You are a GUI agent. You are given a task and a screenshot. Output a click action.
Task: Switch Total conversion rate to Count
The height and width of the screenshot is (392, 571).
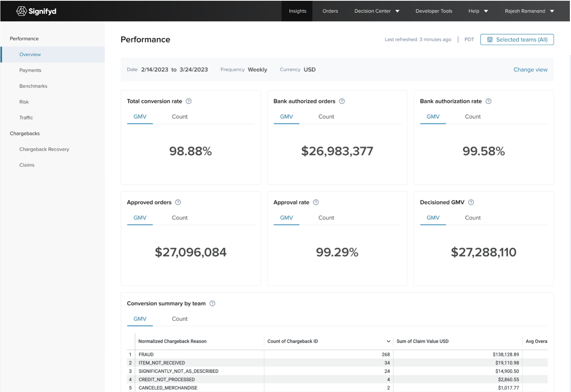pos(180,117)
